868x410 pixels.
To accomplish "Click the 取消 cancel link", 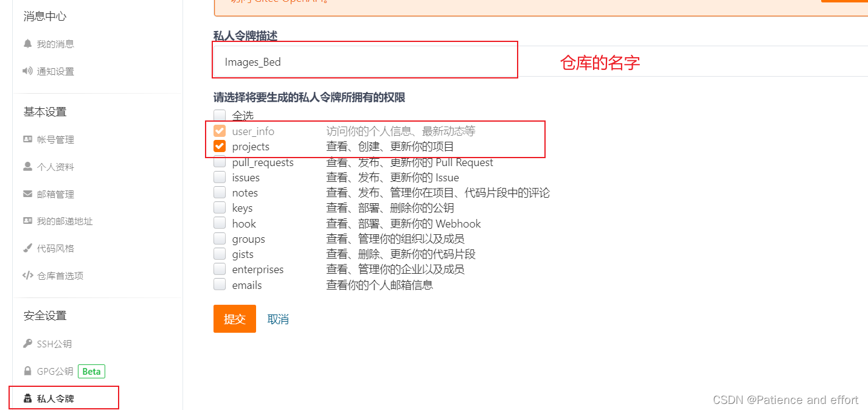I will (x=278, y=319).
